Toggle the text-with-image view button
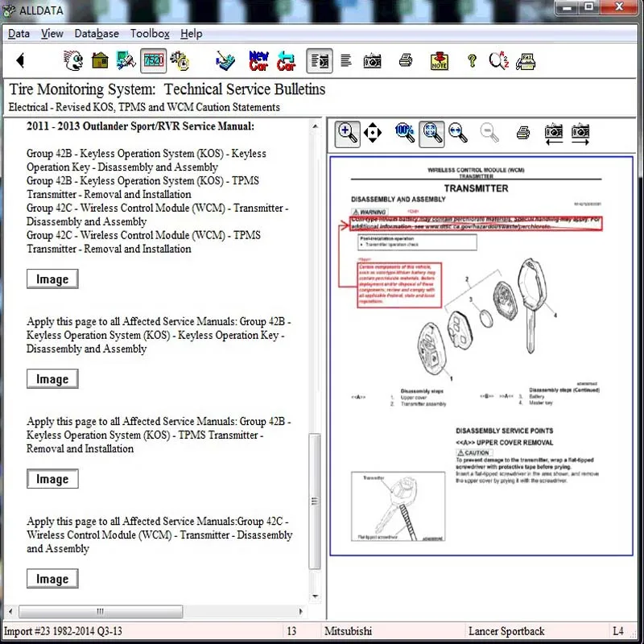The width and height of the screenshot is (644, 644). point(319,61)
